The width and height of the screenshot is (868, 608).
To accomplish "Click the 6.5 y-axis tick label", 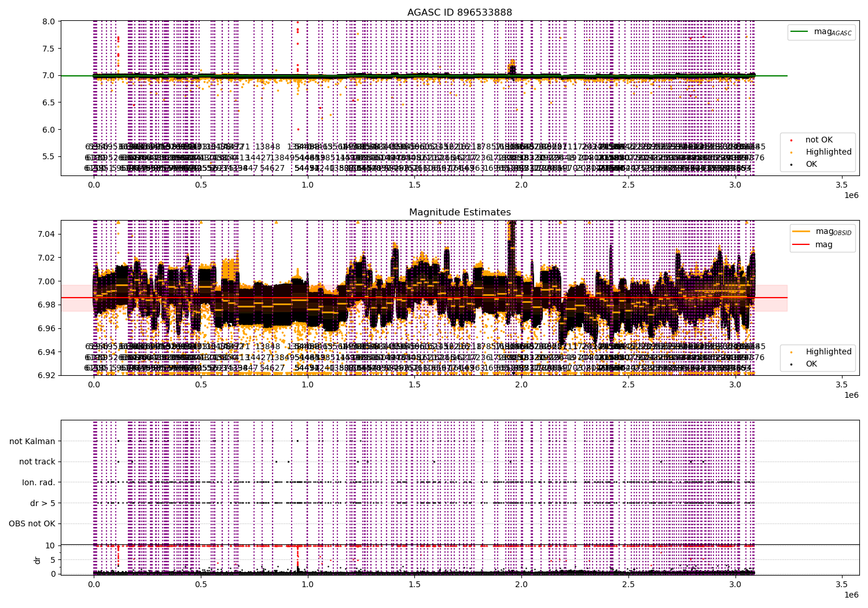I will click(x=49, y=102).
